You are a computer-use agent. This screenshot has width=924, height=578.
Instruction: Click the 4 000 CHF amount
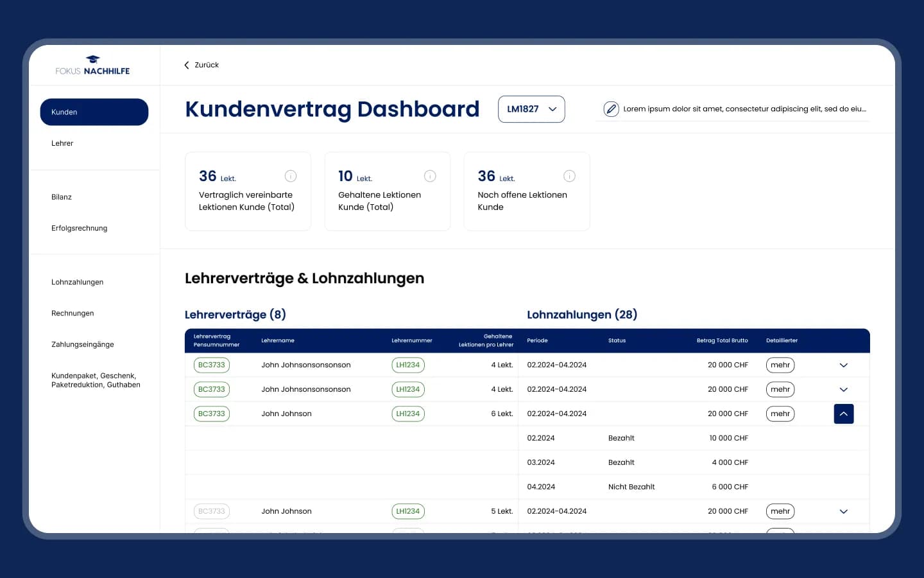pos(730,463)
